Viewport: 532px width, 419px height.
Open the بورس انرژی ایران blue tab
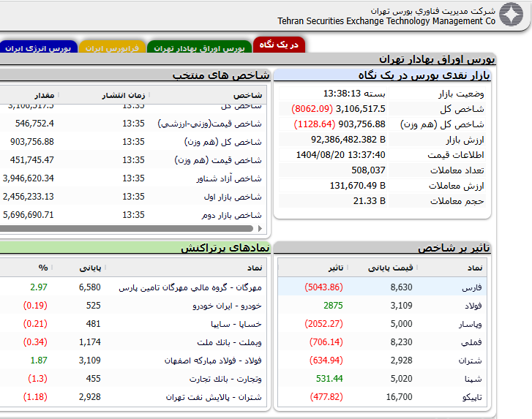point(38,48)
